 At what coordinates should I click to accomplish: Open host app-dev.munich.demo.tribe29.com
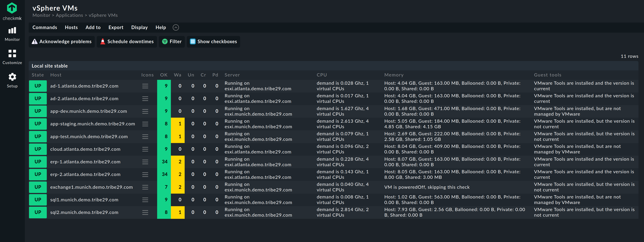pos(89,111)
